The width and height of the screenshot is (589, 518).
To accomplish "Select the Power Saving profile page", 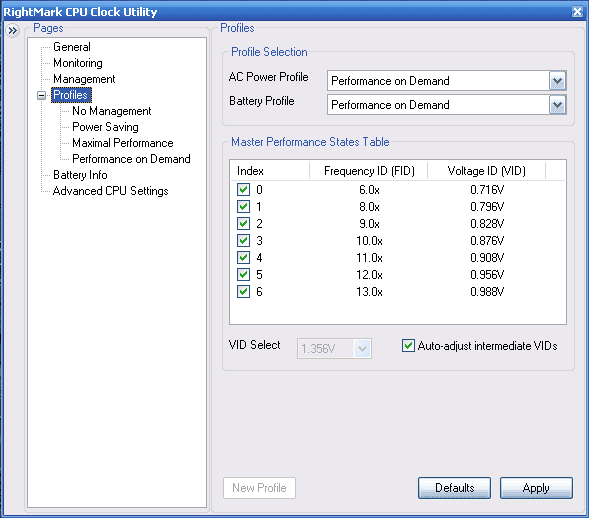I will [105, 127].
